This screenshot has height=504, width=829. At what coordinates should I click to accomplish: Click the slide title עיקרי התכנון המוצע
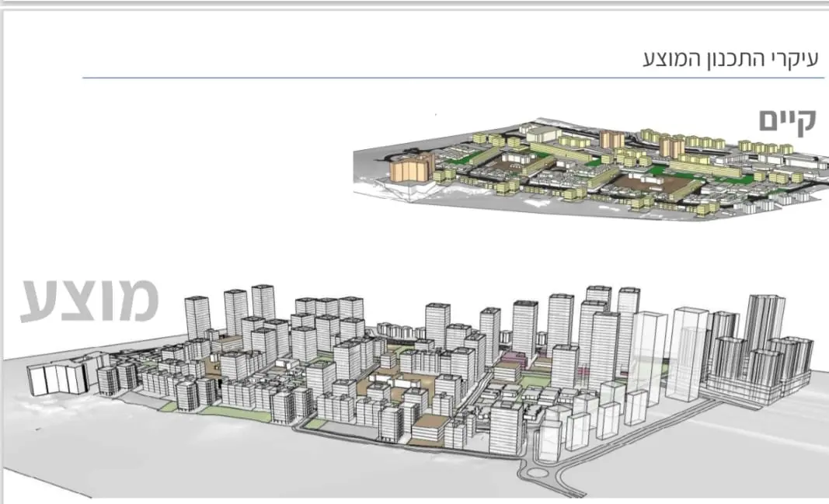click(730, 59)
